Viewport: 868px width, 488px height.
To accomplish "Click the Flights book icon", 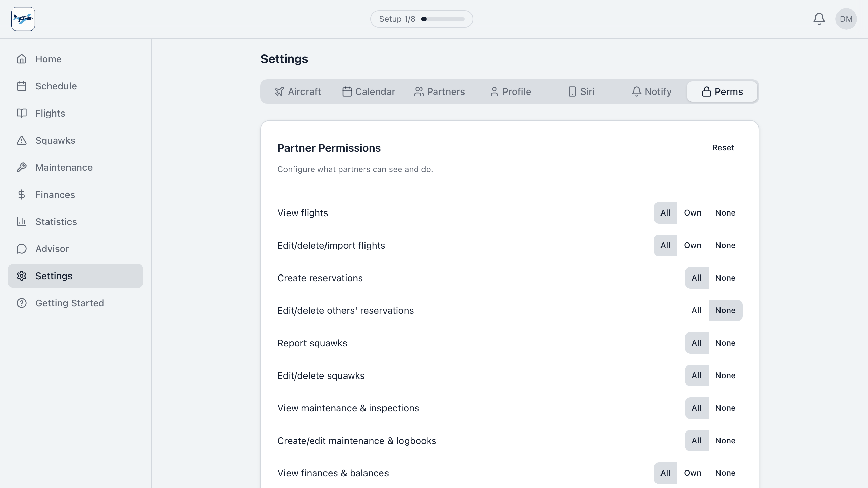I will pyautogui.click(x=22, y=113).
